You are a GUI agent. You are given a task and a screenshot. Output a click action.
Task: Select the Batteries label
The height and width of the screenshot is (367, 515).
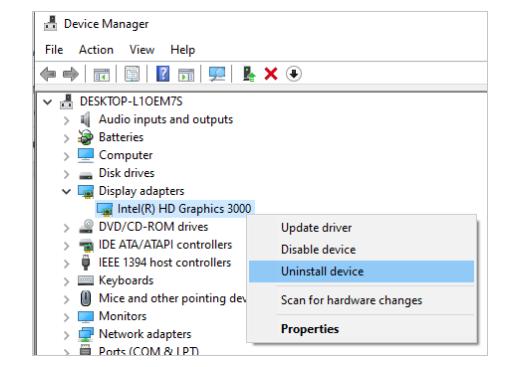click(x=121, y=137)
